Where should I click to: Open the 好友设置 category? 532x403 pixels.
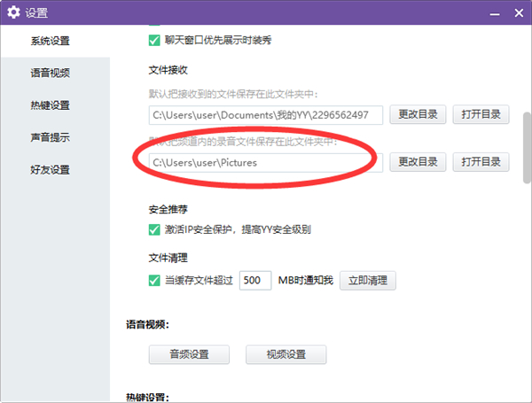point(50,169)
